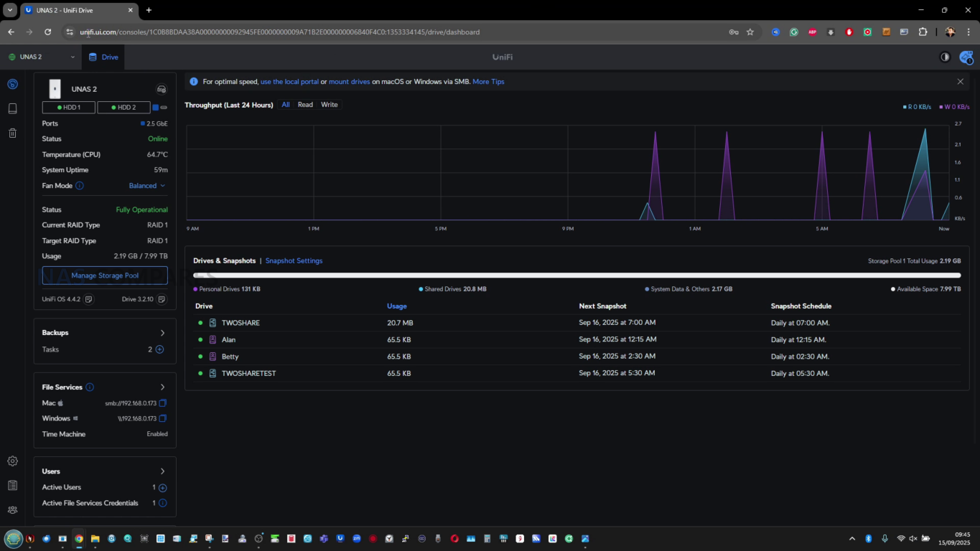The height and width of the screenshot is (551, 980).
Task: Add an active user with the plus icon
Action: pos(162,488)
